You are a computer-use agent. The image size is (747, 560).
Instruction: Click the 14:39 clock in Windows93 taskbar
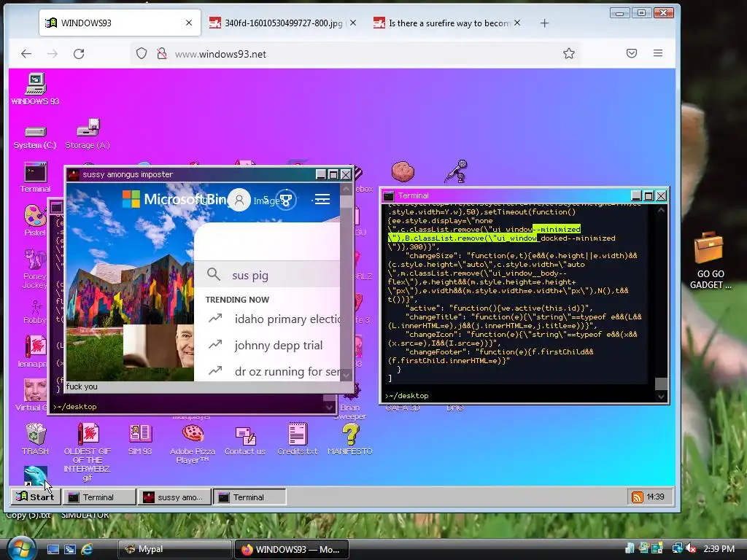pyautogui.click(x=655, y=497)
